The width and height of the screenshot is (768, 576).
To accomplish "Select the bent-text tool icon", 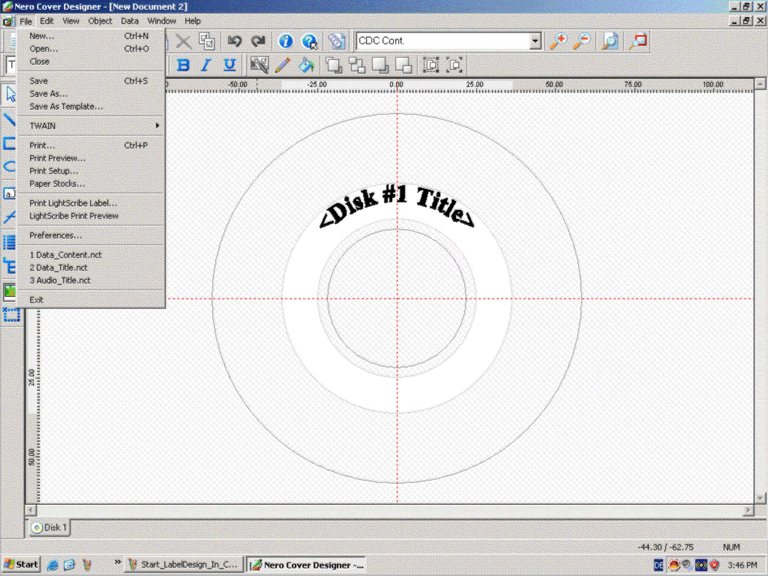I will coord(9,217).
